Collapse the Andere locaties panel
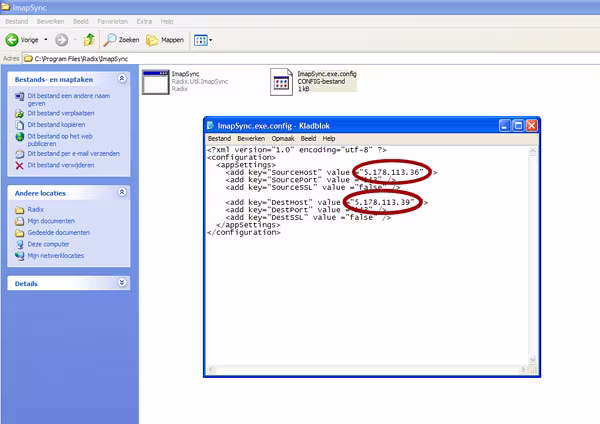This screenshot has height=424, width=600. (122, 192)
